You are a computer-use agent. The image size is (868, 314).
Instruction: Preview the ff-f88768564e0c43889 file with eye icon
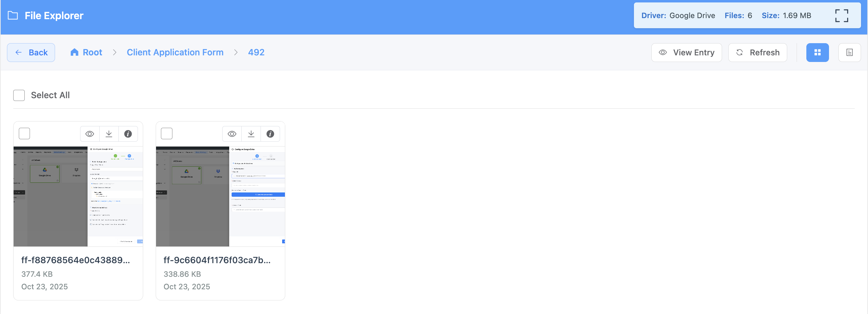tap(90, 134)
